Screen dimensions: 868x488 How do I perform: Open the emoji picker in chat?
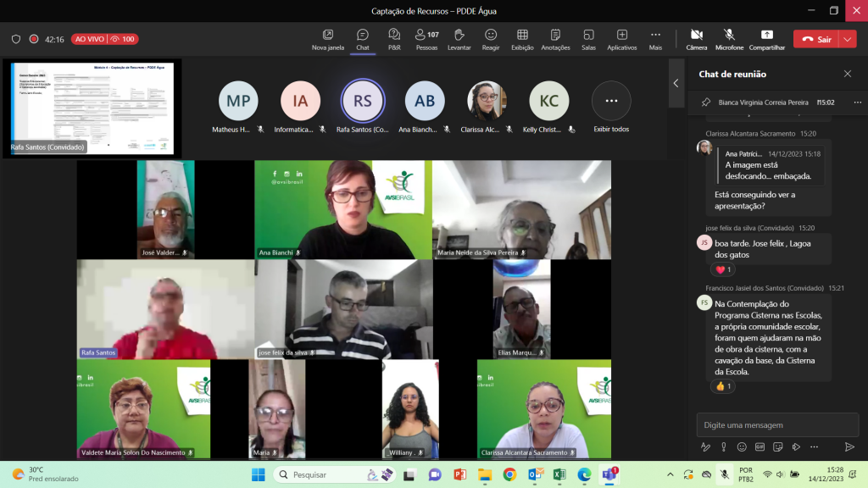click(742, 447)
